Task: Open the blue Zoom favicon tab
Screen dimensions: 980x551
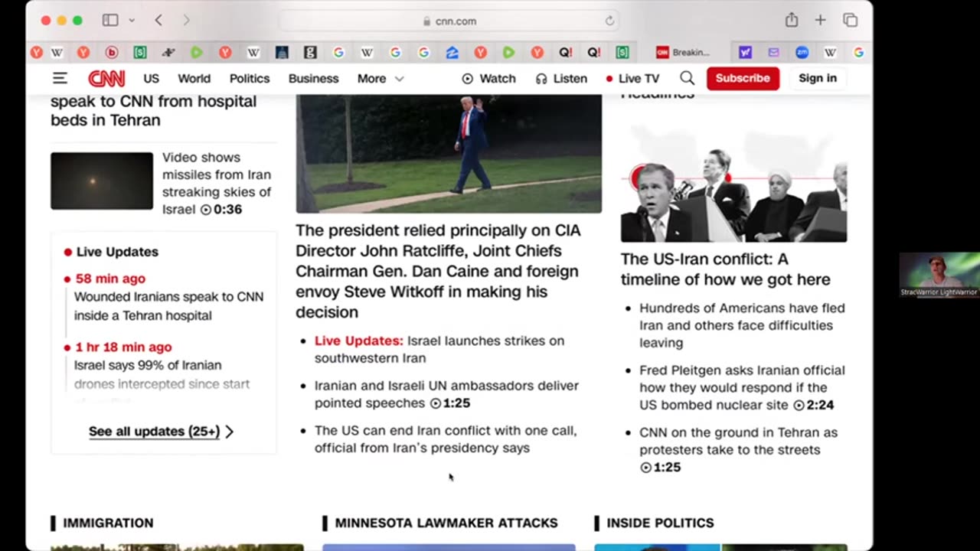Action: tap(802, 52)
